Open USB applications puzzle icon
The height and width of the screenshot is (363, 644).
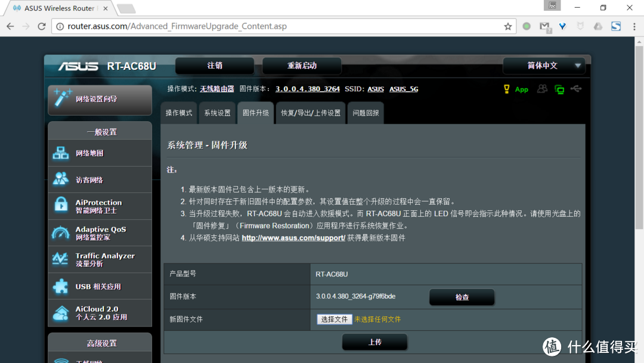tap(61, 287)
